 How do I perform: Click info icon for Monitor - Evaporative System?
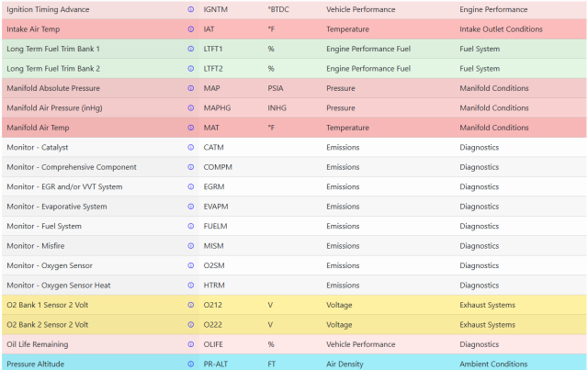[x=191, y=207]
